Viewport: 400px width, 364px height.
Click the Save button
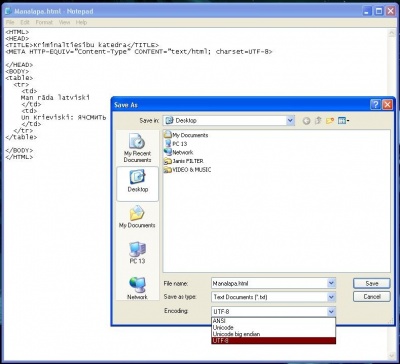pos(372,283)
